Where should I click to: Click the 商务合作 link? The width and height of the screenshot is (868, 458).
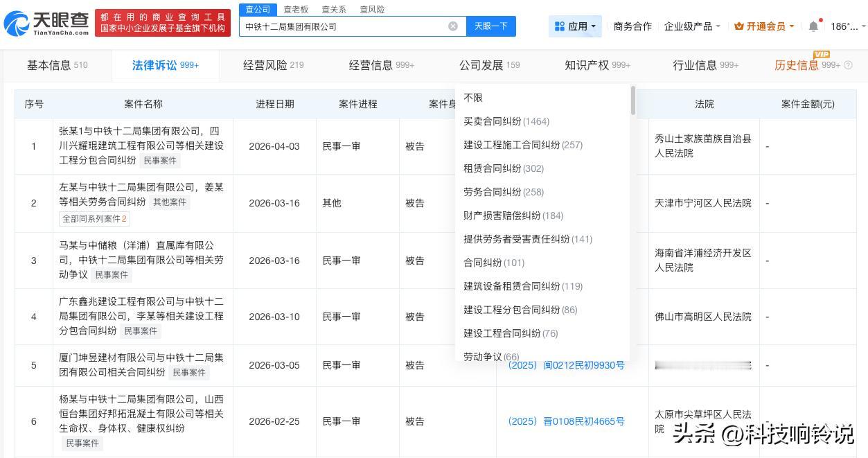[x=632, y=26]
